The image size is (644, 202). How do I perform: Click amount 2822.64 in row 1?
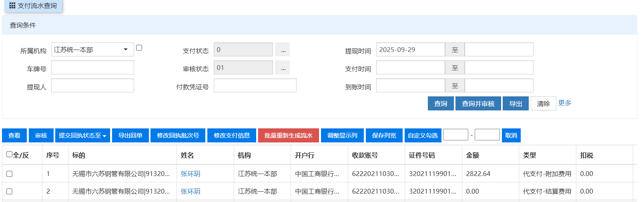click(478, 174)
